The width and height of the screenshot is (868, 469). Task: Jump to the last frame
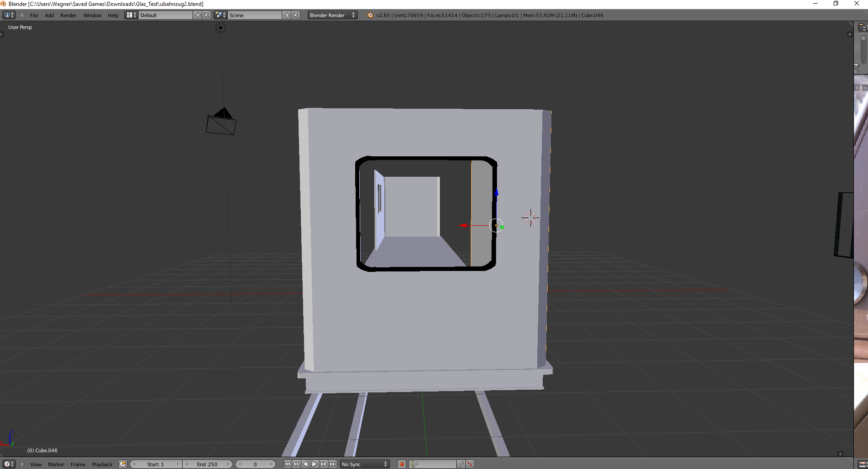coord(333,464)
